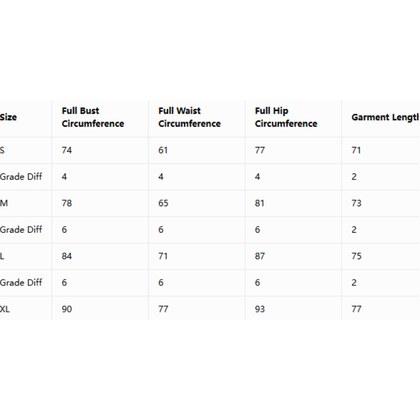
Task: Click waist value 65 for size M
Action: tap(163, 203)
